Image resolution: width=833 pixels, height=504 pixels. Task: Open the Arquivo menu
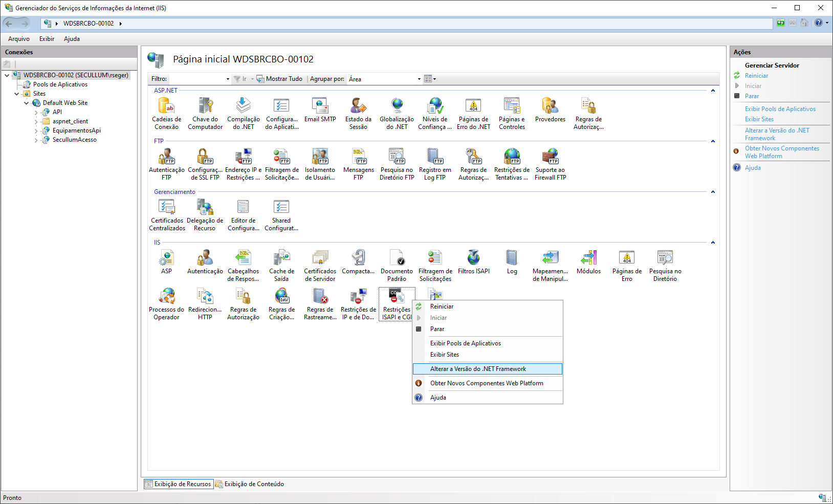click(19, 39)
